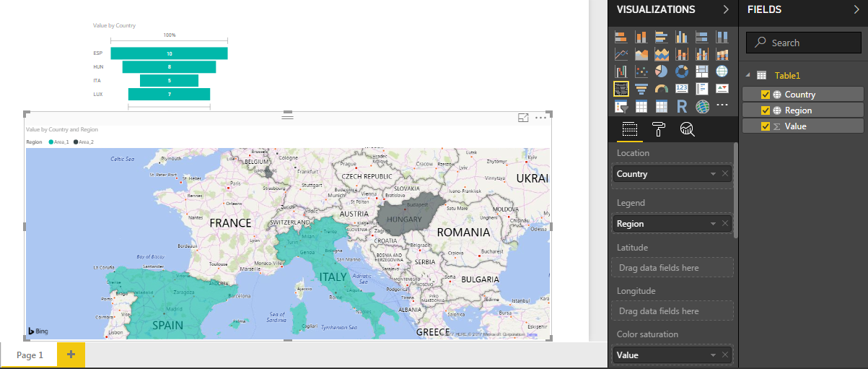Click the Area_1 legend color marker
This screenshot has height=369, width=868.
click(51, 142)
